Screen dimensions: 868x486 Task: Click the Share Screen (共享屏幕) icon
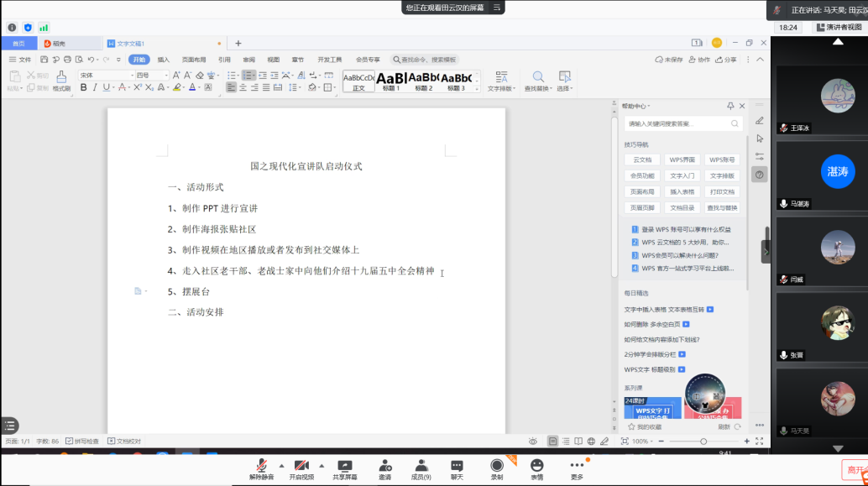(x=344, y=466)
